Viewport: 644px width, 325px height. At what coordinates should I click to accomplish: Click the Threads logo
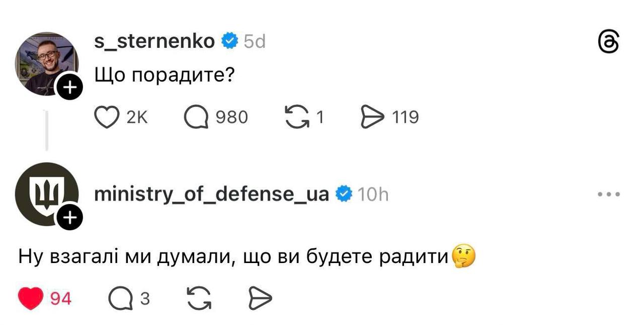(608, 42)
